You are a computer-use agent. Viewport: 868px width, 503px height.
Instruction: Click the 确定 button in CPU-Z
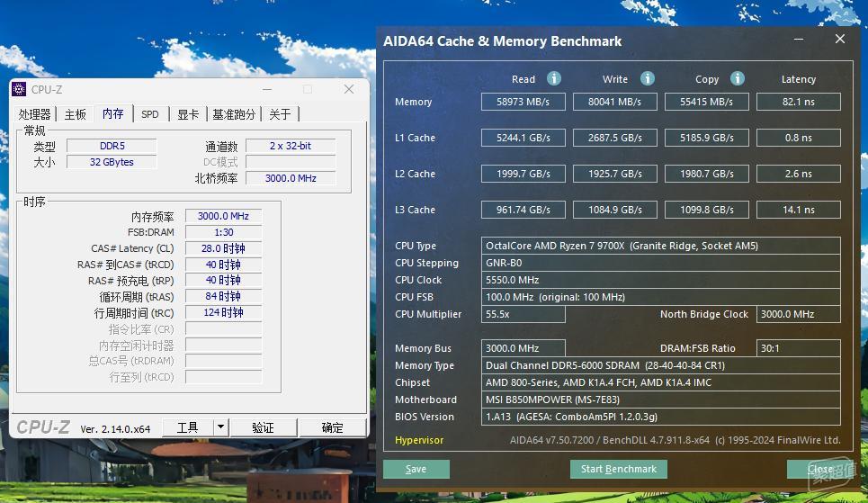[332, 427]
